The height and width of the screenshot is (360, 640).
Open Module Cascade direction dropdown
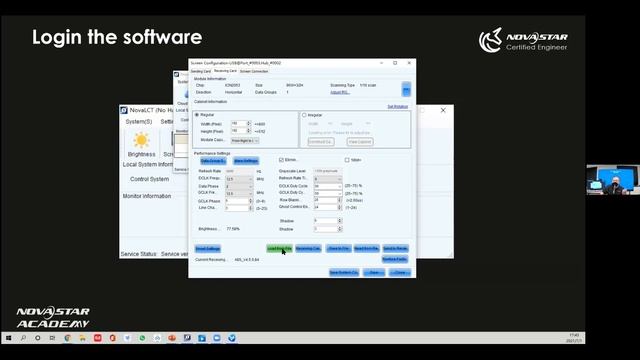pyautogui.click(x=245, y=140)
